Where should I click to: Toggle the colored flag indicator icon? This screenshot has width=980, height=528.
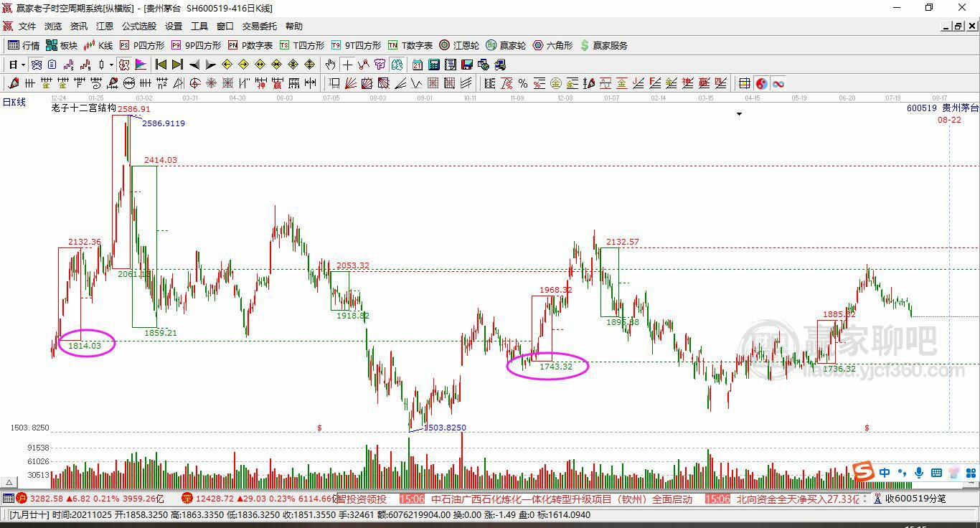[x=140, y=65]
